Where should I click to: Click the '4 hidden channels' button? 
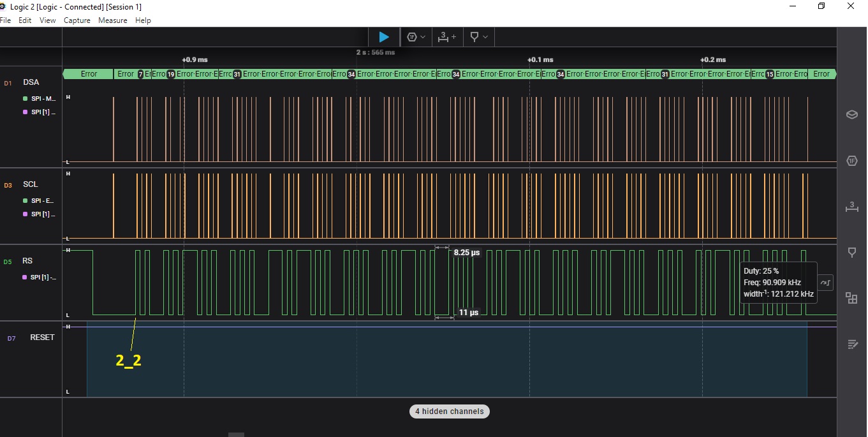tap(450, 411)
